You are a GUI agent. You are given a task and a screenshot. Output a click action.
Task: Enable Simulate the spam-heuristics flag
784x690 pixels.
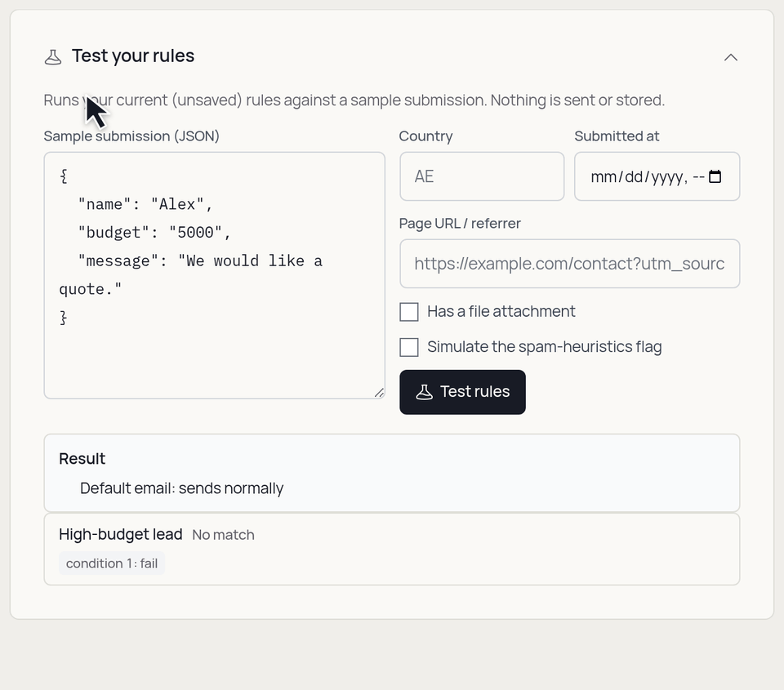pos(409,347)
